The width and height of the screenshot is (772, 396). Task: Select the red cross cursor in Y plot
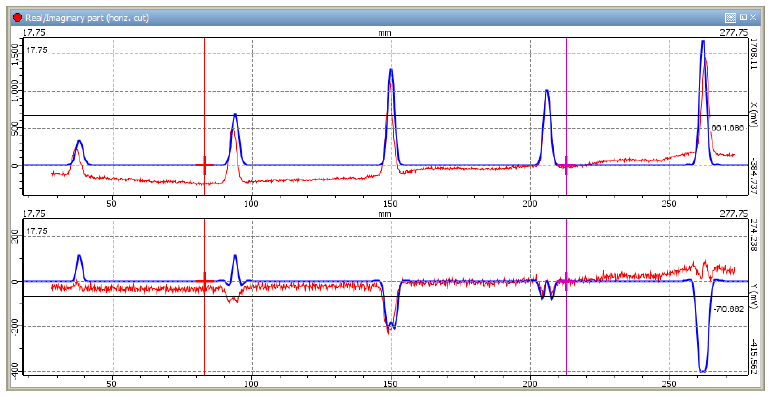click(204, 281)
